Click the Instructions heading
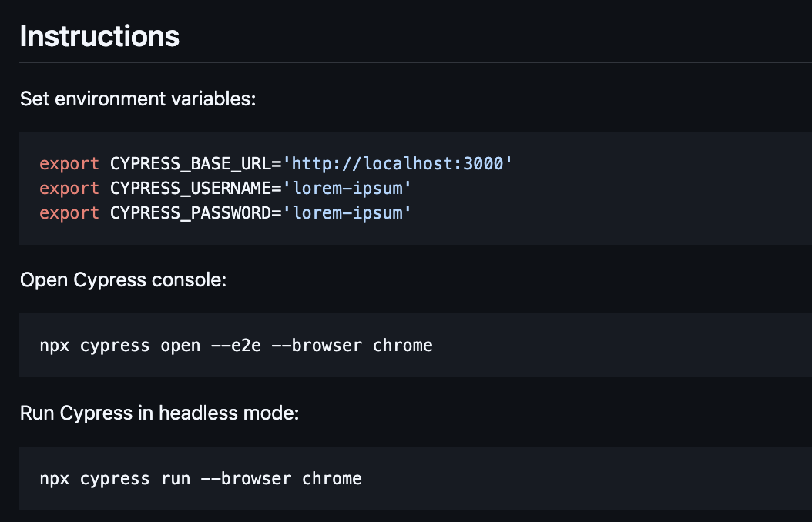This screenshot has width=812, height=522. [x=99, y=35]
